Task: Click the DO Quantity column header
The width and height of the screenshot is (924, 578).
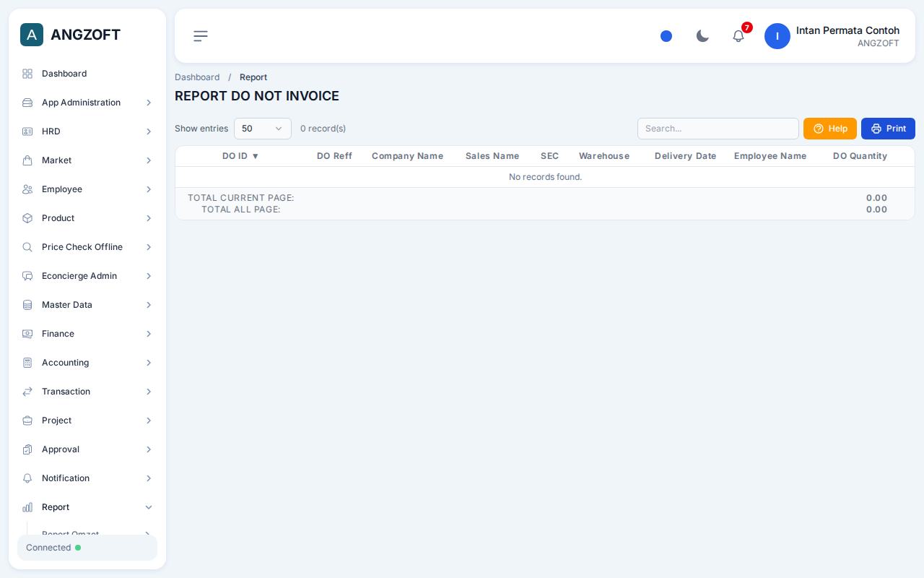Action: point(860,156)
